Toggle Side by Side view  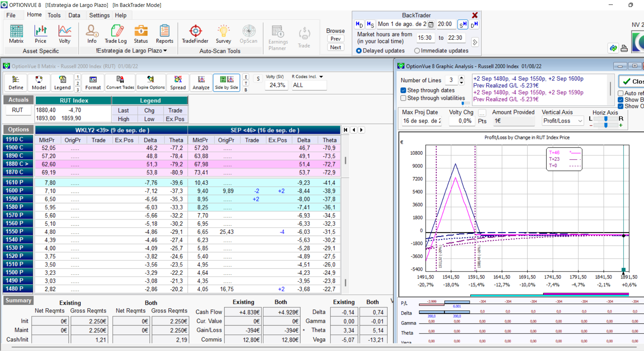(226, 83)
